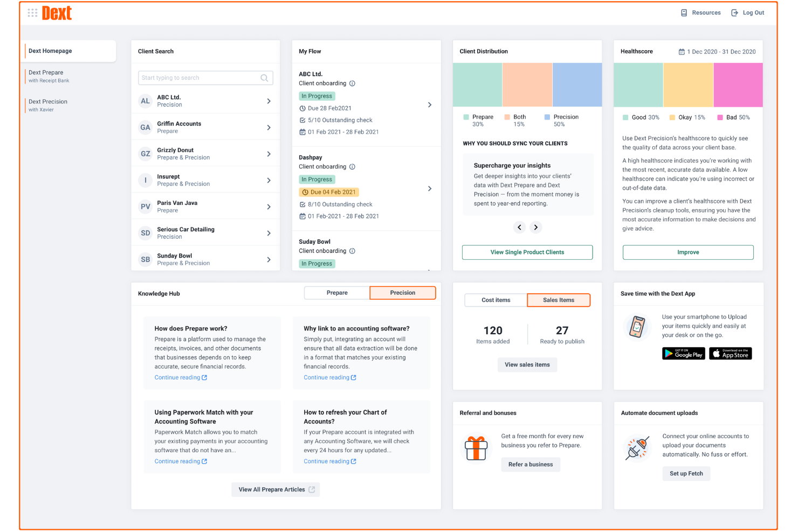Expand the Grizzly Donut client entry
Viewport: 798px width, 532px height.
[x=269, y=153]
